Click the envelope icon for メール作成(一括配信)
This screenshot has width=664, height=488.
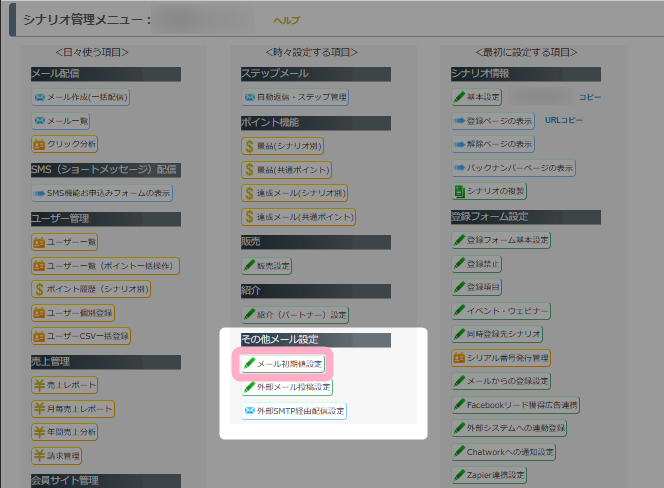tap(39, 98)
